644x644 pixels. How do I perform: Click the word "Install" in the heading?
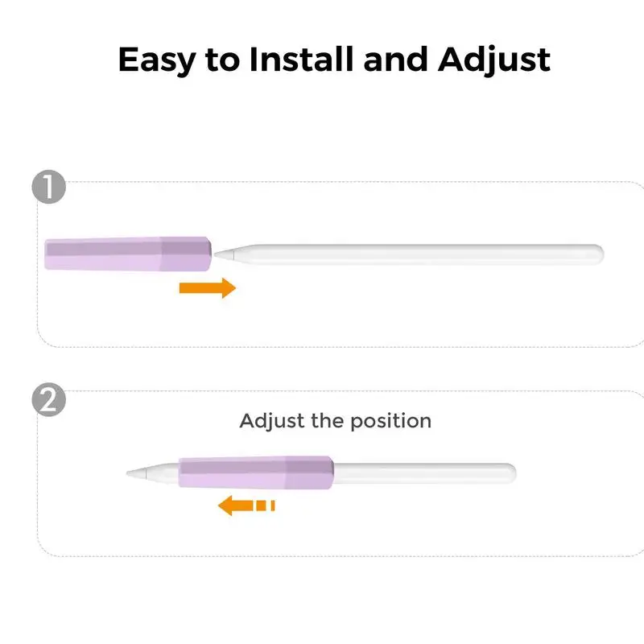tap(292, 60)
